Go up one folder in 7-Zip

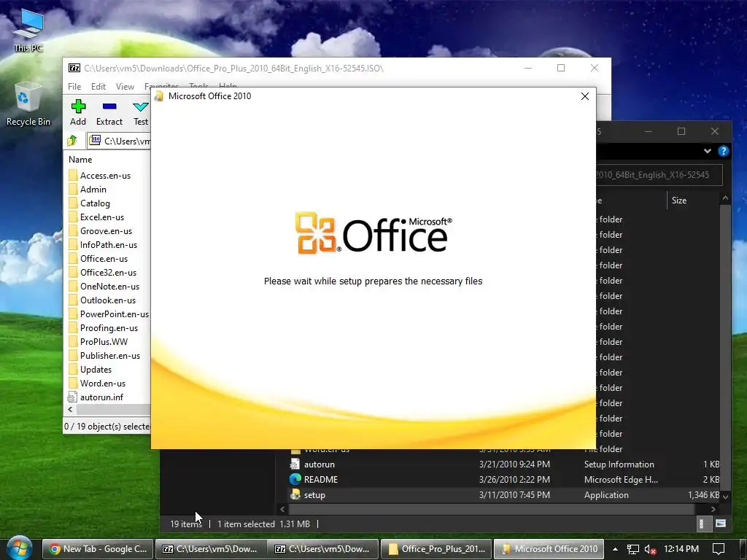coord(73,141)
